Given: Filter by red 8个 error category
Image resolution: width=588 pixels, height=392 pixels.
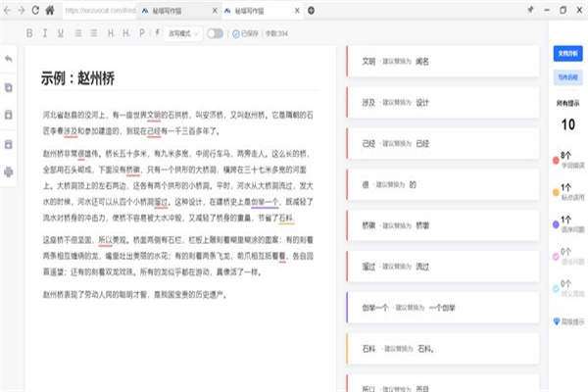Looking at the screenshot, I should click(x=568, y=160).
